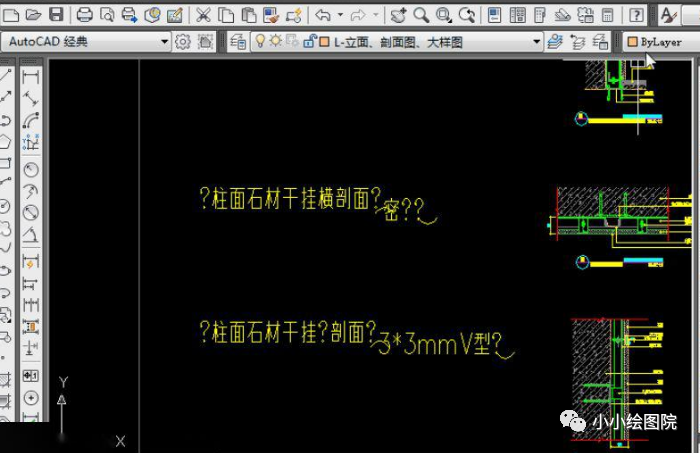This screenshot has width=700, height=453.
Task: Toggle layer freeze sun icon
Action: [x=275, y=42]
